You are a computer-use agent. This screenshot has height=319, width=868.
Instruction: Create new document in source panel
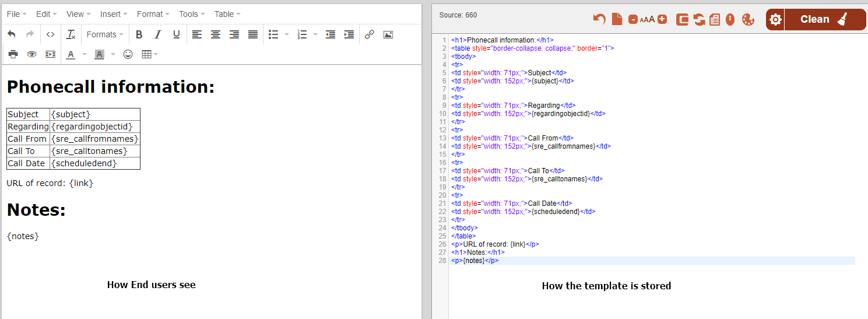coord(617,19)
